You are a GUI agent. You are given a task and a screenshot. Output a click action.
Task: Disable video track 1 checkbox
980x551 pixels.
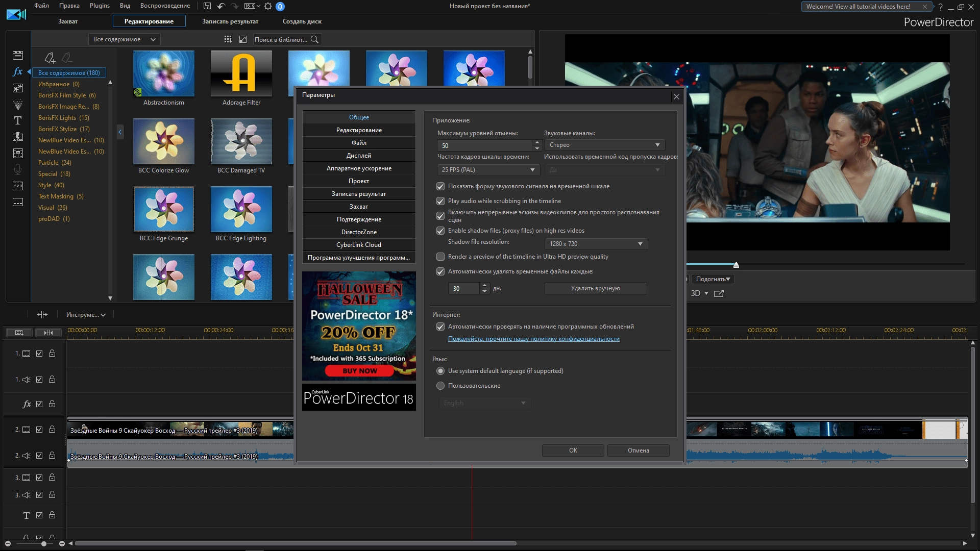(x=39, y=353)
